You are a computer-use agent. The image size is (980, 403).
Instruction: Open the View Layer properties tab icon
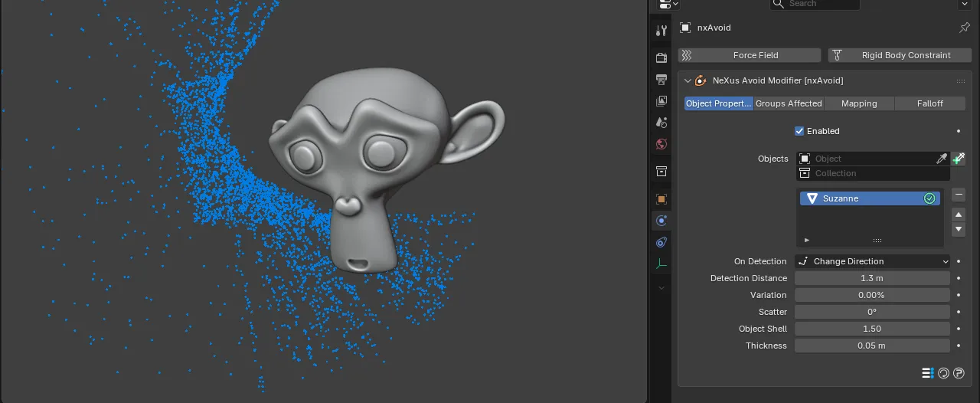coord(661,100)
